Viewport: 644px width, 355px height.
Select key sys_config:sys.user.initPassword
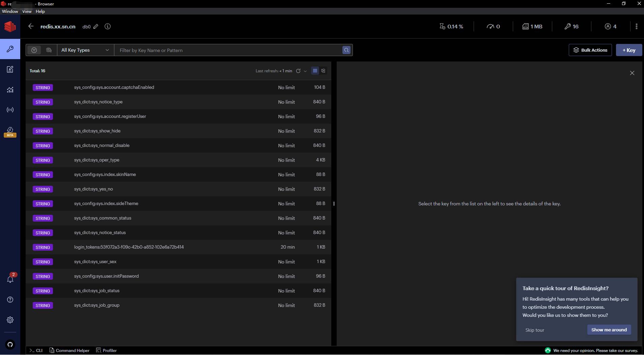(x=178, y=276)
